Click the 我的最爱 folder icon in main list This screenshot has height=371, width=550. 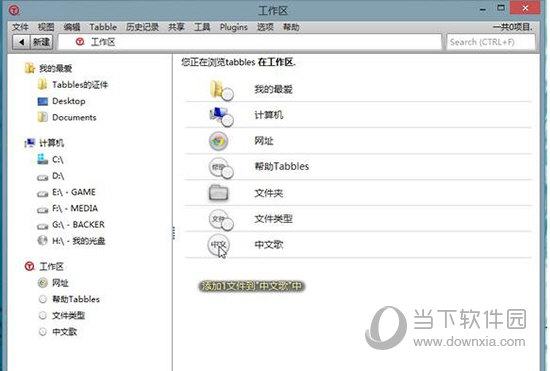click(221, 90)
